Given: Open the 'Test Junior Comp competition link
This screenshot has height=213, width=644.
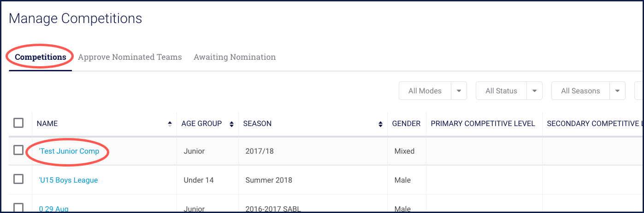Looking at the screenshot, I should pos(69,151).
